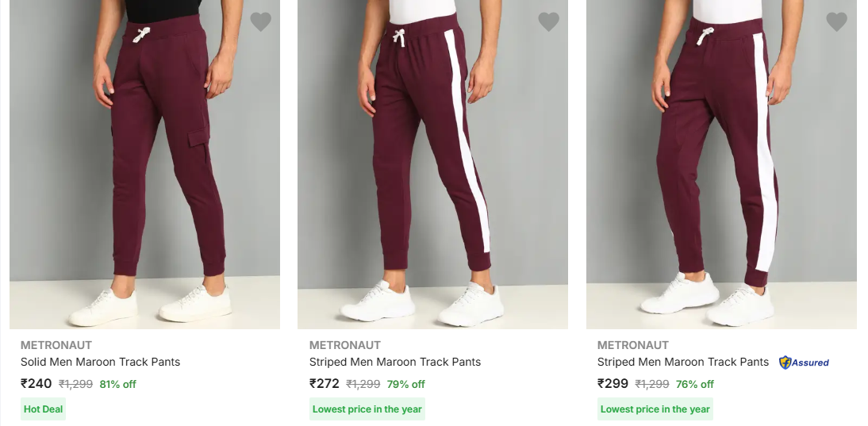Image resolution: width=868 pixels, height=426 pixels.
Task: Toggle wishlist heart on ₹299 striped track pants
Action: tap(836, 22)
